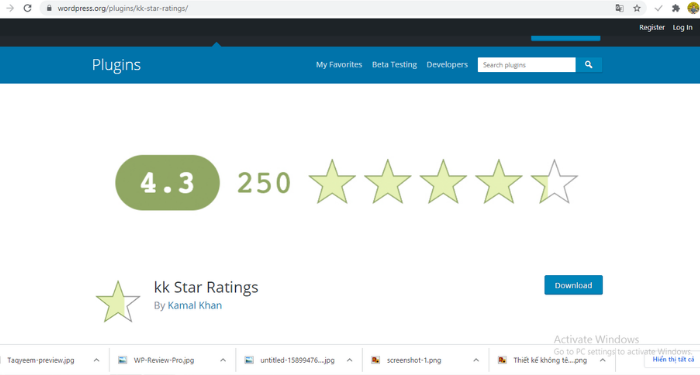This screenshot has height=375, width=700.
Task: Click the 4.3 rating badge
Action: (x=167, y=183)
